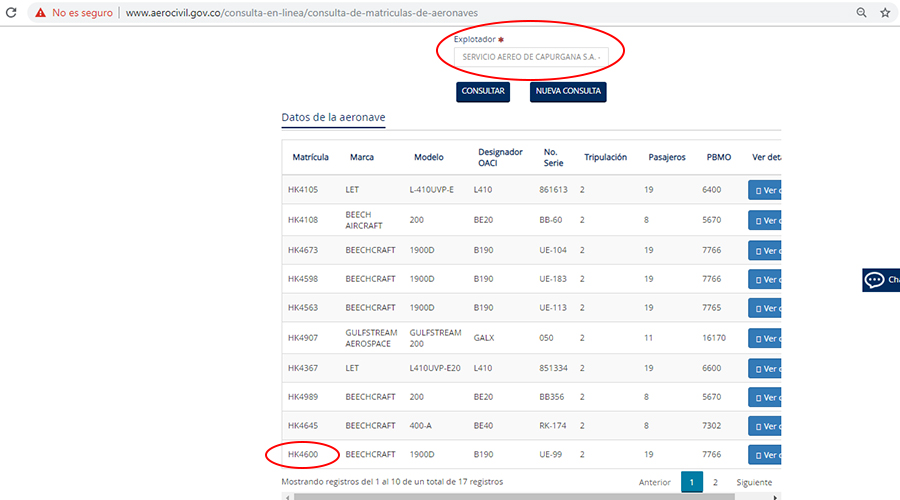The image size is (900, 500).
Task: Sort by the Modelo column header
Action: point(429,157)
